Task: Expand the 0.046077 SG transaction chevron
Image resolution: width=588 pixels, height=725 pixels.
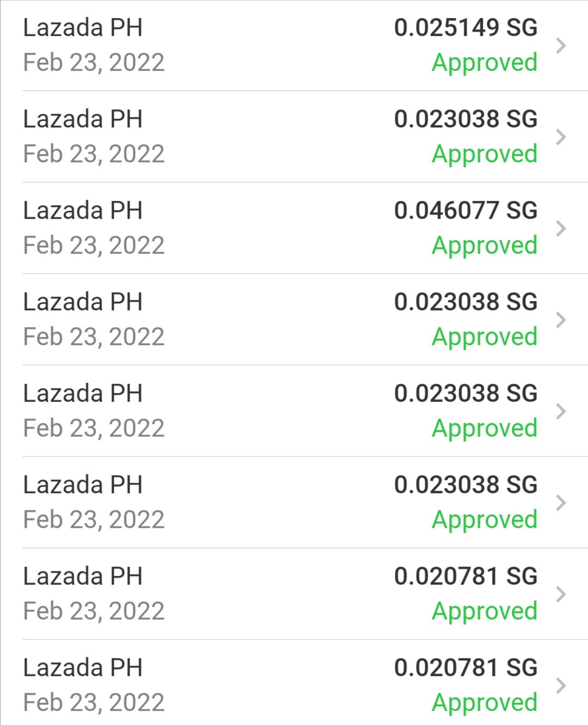Action: [x=561, y=229]
